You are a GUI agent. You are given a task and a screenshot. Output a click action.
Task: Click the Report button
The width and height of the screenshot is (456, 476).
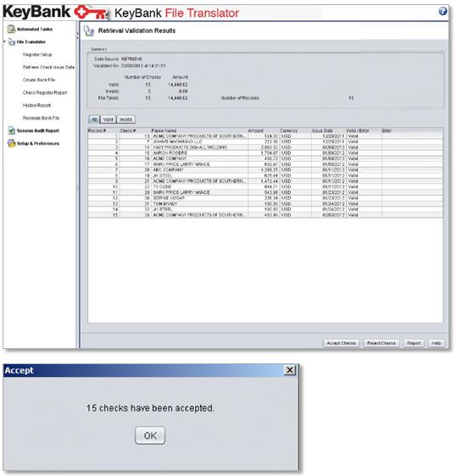tap(414, 343)
